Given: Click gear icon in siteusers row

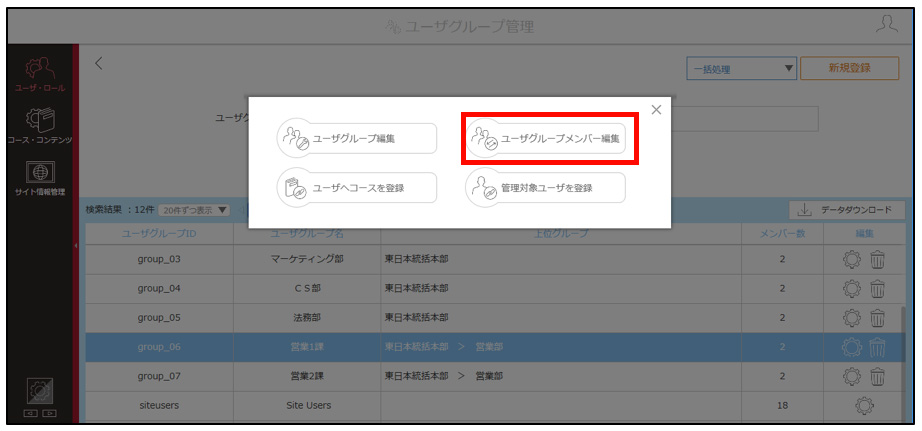Looking at the screenshot, I should tap(864, 405).
